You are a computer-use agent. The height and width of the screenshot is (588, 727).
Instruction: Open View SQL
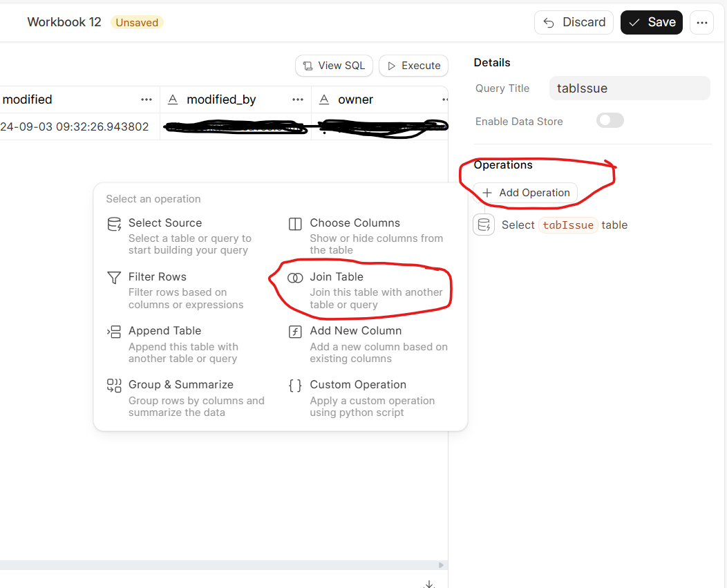click(x=334, y=66)
